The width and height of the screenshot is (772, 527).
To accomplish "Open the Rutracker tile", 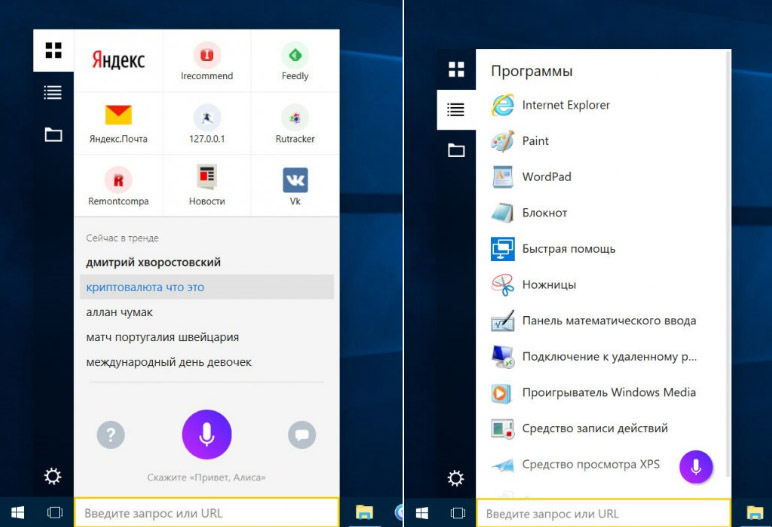I will [x=295, y=123].
